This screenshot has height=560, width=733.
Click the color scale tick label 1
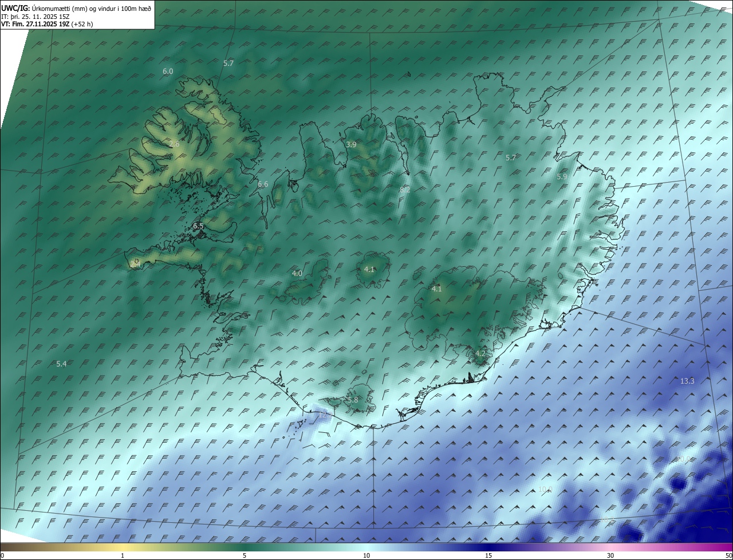click(123, 555)
